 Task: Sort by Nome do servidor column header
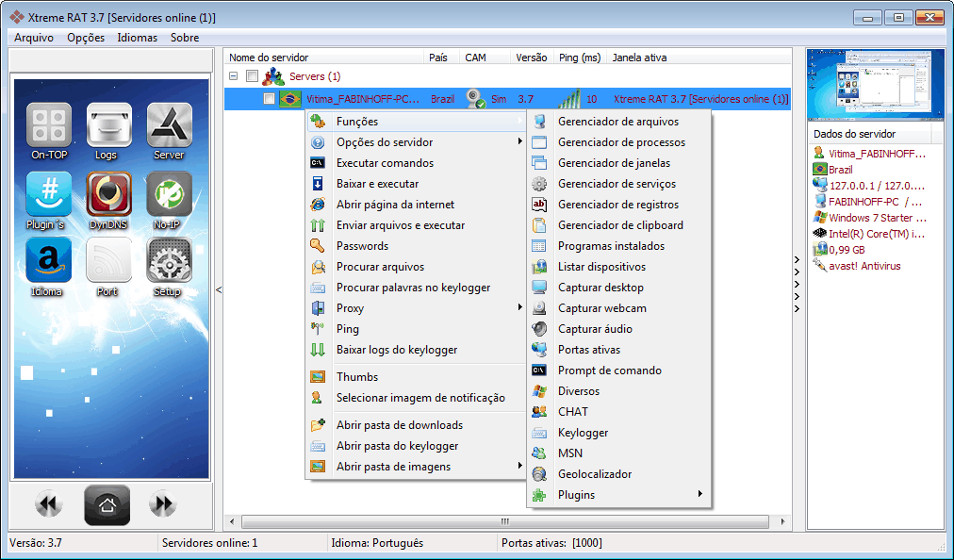click(324, 58)
